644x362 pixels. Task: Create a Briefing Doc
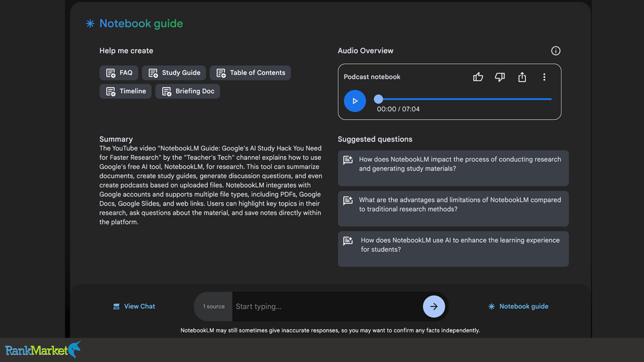coord(188,91)
